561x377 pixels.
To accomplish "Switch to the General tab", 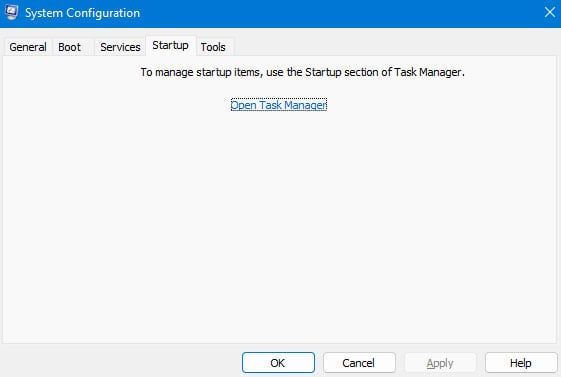I will click(28, 47).
